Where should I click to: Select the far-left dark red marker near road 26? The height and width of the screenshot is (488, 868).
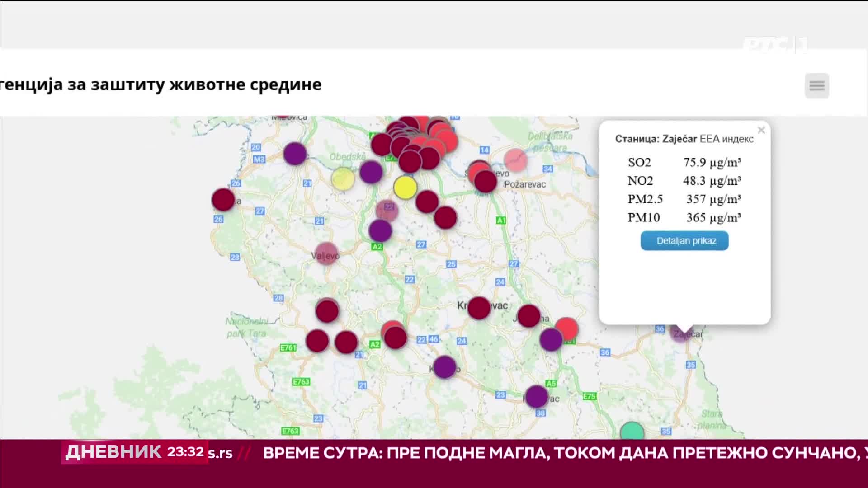click(x=223, y=200)
